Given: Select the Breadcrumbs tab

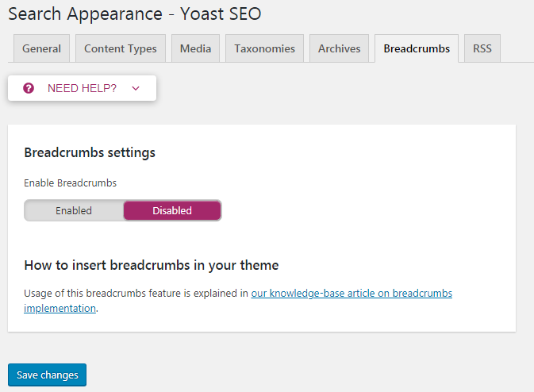Looking at the screenshot, I should click(417, 48).
